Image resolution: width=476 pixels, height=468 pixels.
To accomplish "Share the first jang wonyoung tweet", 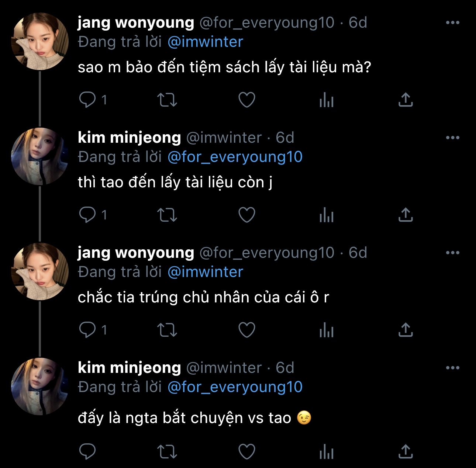I will 405,100.
